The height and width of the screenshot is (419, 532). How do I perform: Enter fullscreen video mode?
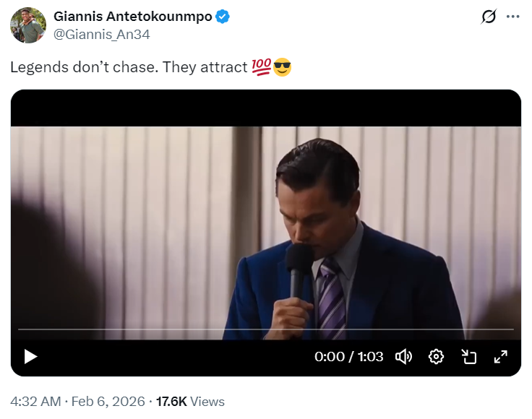pos(500,356)
